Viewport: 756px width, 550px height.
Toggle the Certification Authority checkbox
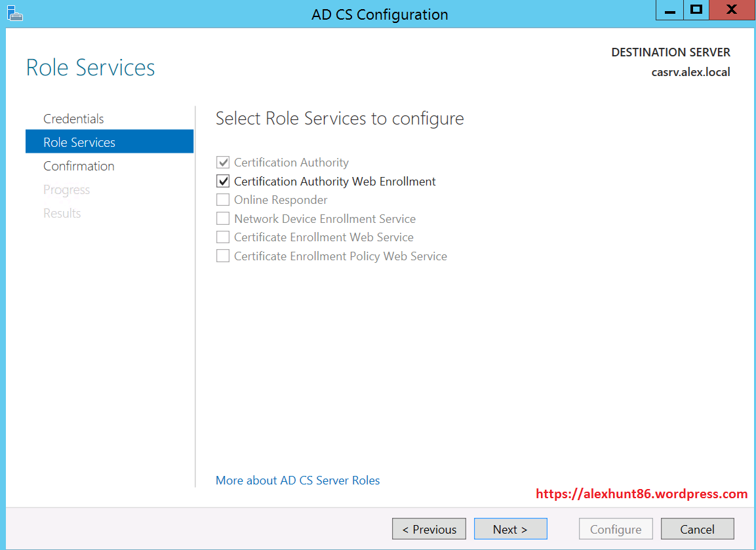click(223, 163)
